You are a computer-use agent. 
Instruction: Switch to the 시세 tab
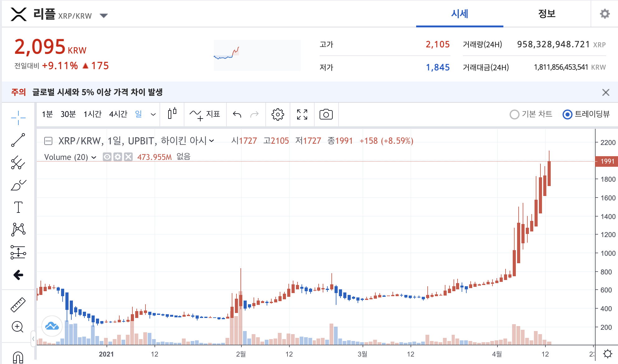(460, 14)
